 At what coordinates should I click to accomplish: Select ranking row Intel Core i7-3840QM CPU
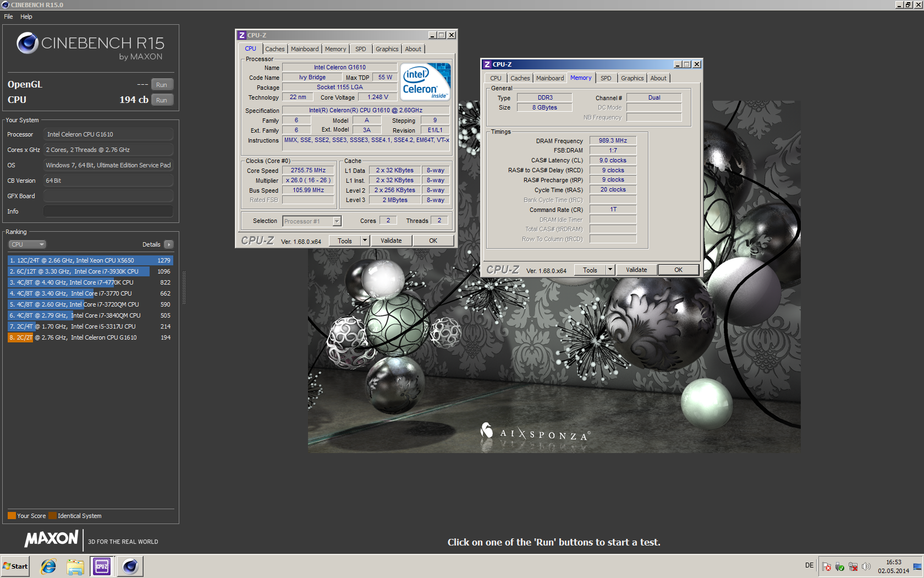pos(90,315)
